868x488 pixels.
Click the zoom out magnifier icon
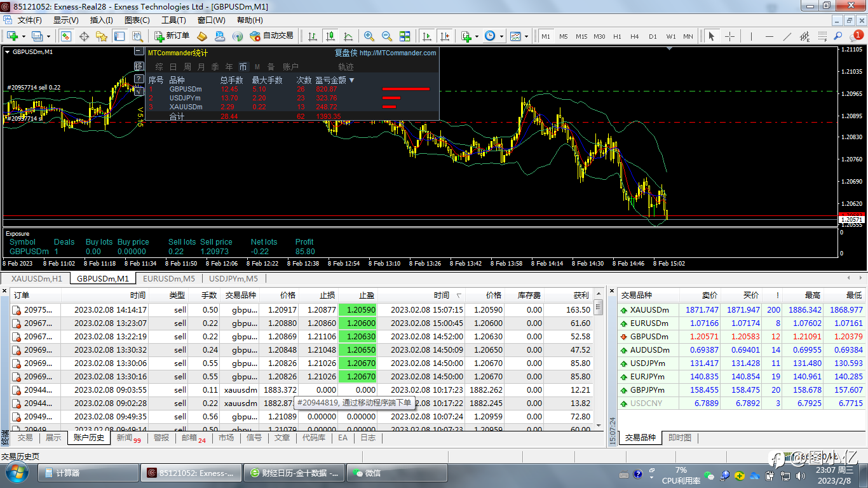tap(386, 36)
